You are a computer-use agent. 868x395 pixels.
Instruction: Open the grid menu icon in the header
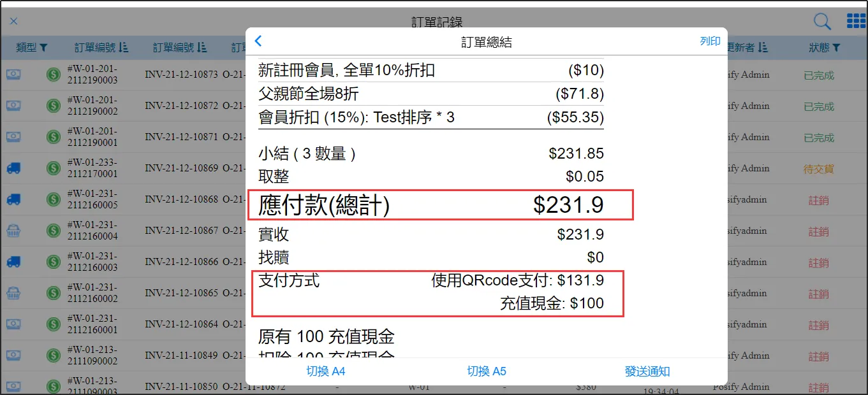coord(856,21)
